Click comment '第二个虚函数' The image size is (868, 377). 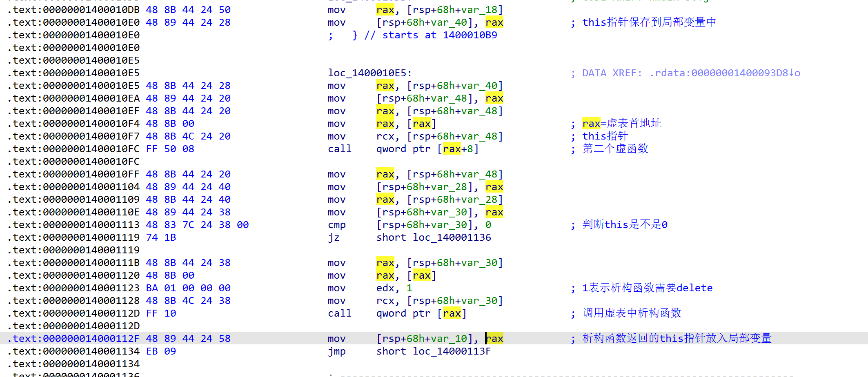[615, 149]
